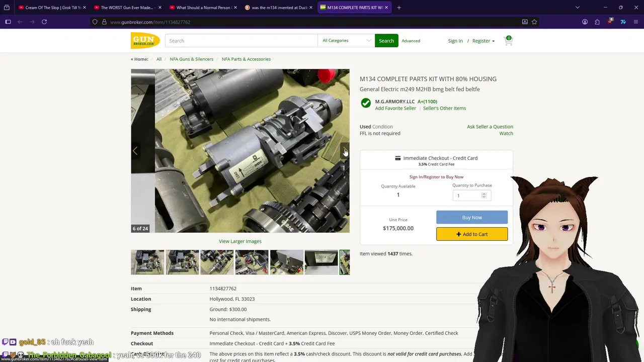
Task: Click the Quantity to Purchase field
Action: pos(472,196)
